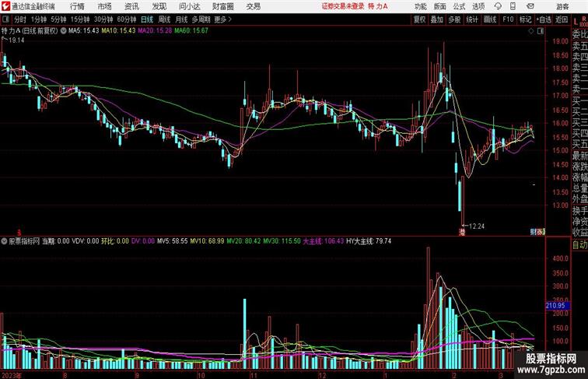This screenshot has height=379, width=588.
Task: Click the MA20: 15.28 label
Action: (x=155, y=31)
